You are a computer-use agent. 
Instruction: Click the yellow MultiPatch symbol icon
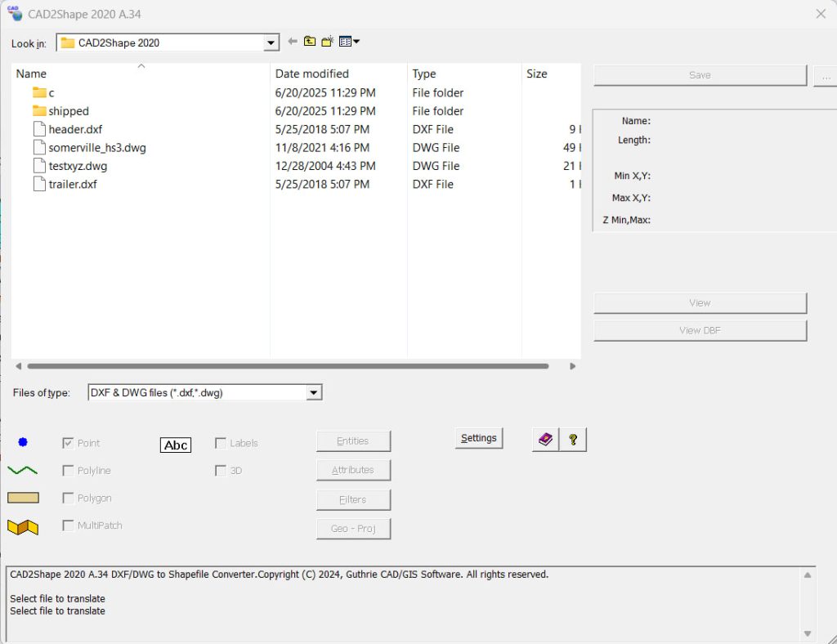coord(23,527)
